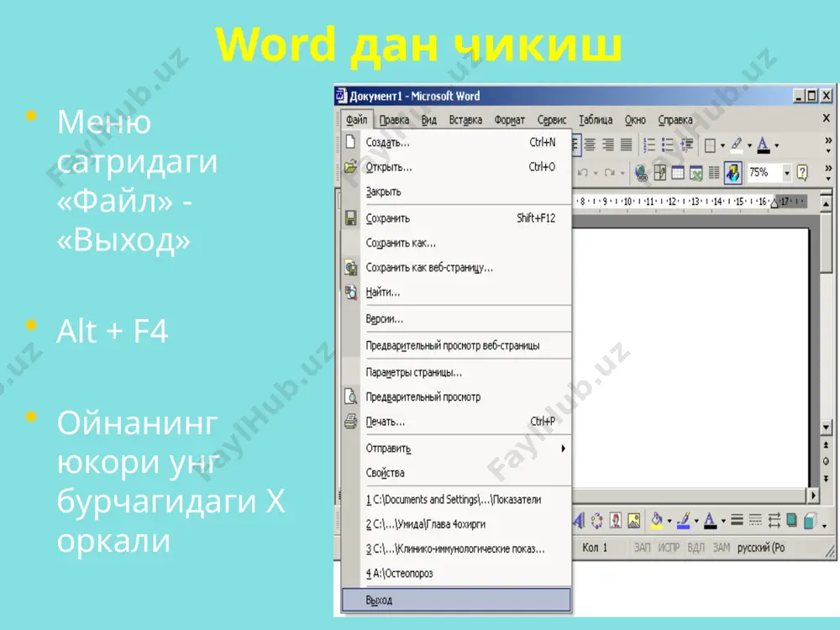The height and width of the screenshot is (630, 840).
Task: Open the Окно menu
Action: (x=635, y=120)
